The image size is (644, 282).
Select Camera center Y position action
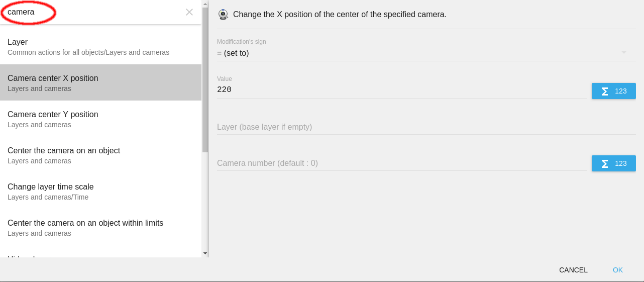pyautogui.click(x=100, y=119)
